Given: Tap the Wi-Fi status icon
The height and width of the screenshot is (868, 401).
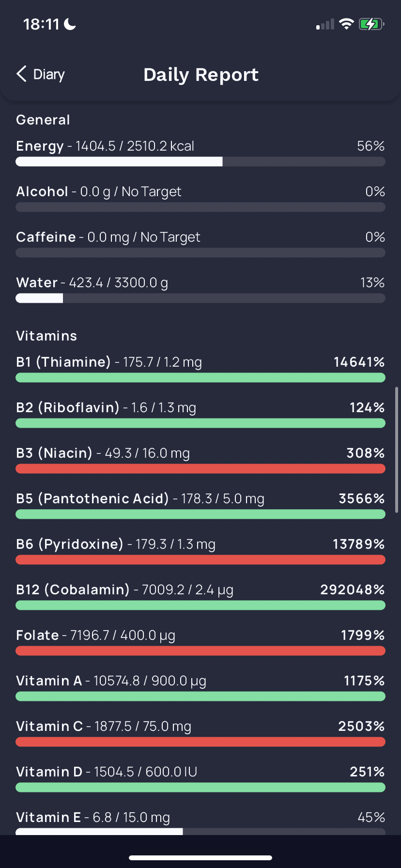Looking at the screenshot, I should pyautogui.click(x=346, y=24).
